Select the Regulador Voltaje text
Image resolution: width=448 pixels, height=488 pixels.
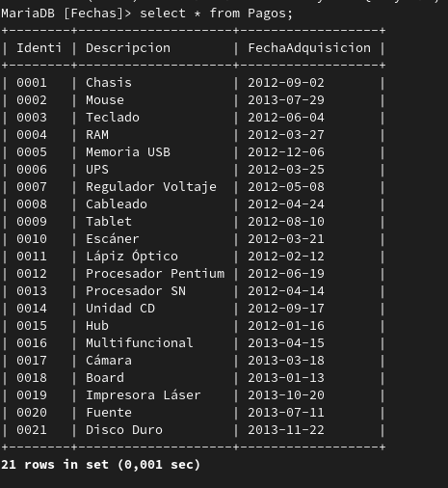click(x=151, y=187)
